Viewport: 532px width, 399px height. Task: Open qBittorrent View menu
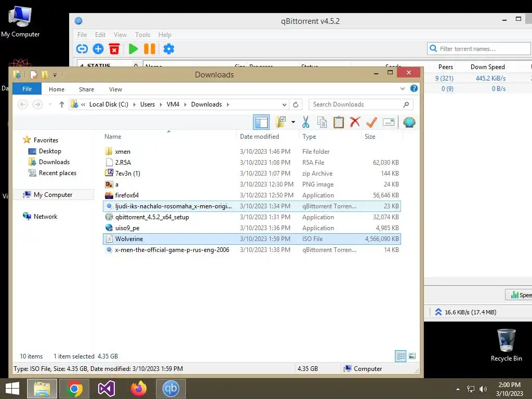coord(120,35)
